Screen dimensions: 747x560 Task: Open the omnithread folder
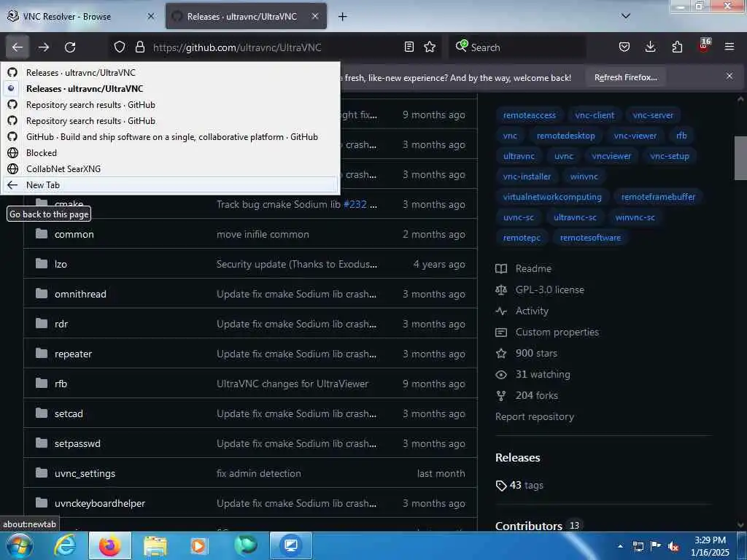(x=80, y=295)
